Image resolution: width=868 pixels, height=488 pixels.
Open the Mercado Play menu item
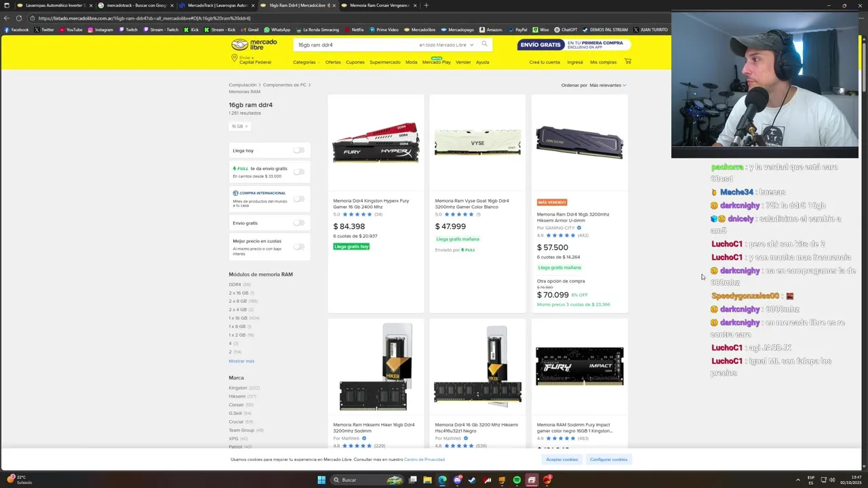click(x=436, y=62)
